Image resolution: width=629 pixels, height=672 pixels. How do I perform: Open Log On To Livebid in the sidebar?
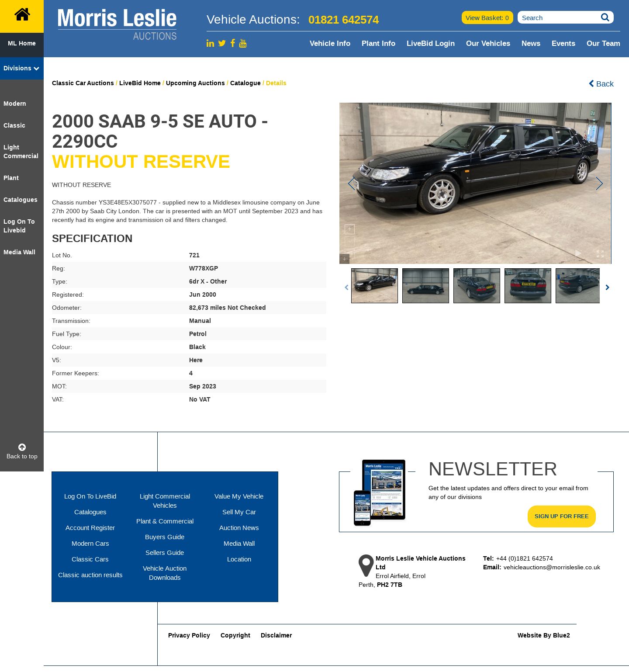click(x=19, y=226)
